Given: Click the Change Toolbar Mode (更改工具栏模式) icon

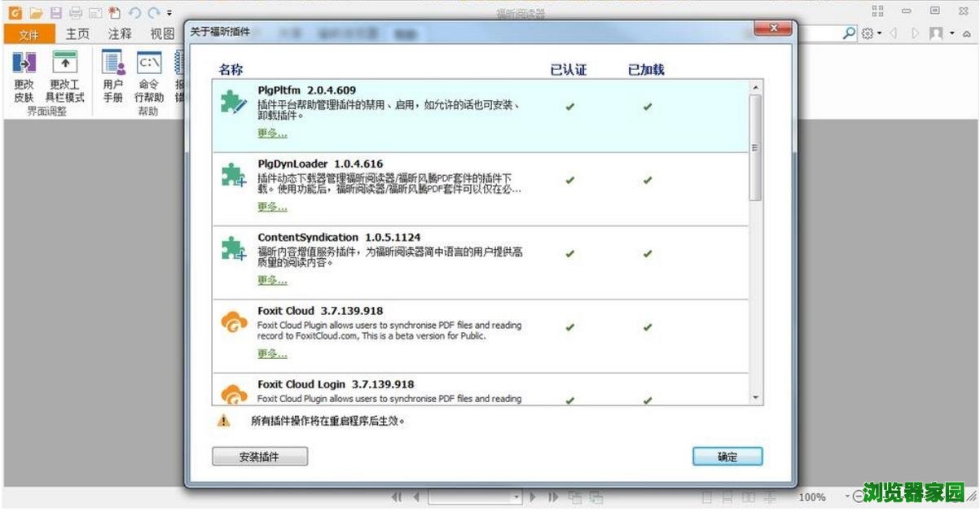Looking at the screenshot, I should (65, 63).
